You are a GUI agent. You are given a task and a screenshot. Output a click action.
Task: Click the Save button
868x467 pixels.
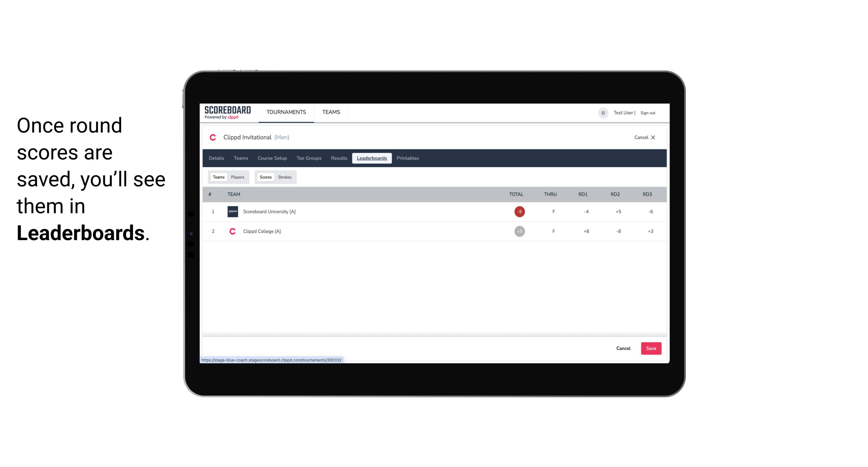(x=650, y=348)
